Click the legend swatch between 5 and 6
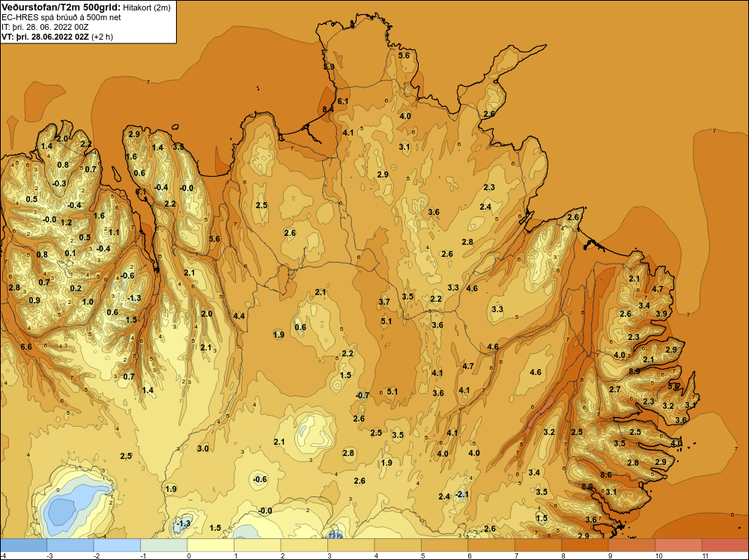749x560 pixels. coord(445,545)
